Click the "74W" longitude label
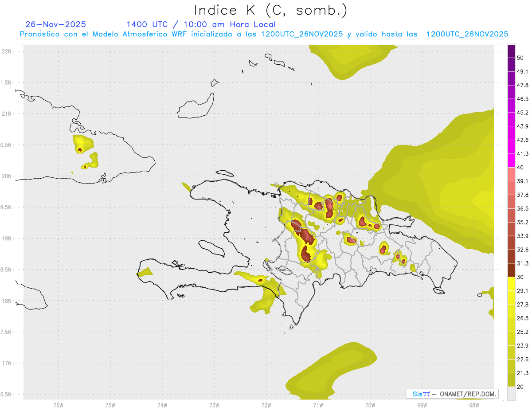This screenshot has height=411, width=532. [x=162, y=405]
